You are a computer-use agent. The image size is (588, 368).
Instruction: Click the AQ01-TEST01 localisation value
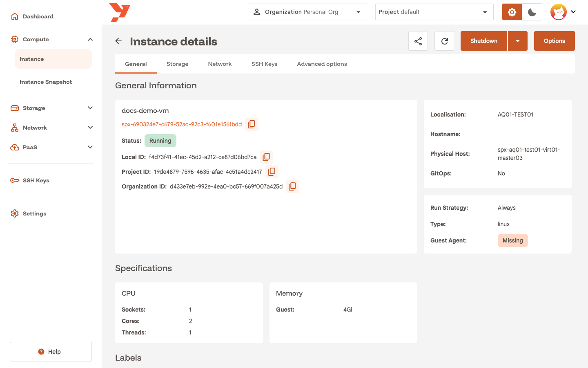point(515,114)
